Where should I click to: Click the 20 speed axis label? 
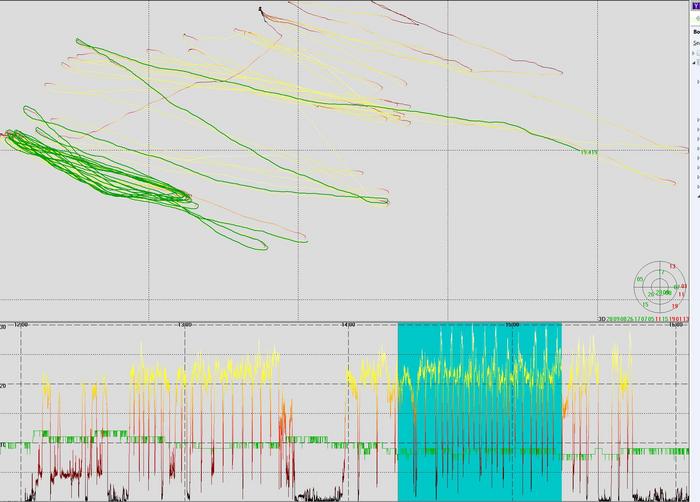4,386
